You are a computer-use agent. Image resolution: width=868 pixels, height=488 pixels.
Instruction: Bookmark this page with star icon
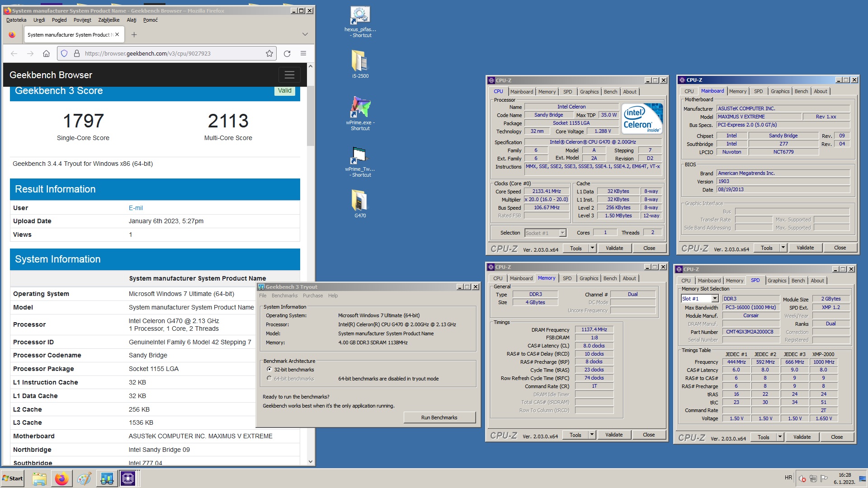point(269,53)
